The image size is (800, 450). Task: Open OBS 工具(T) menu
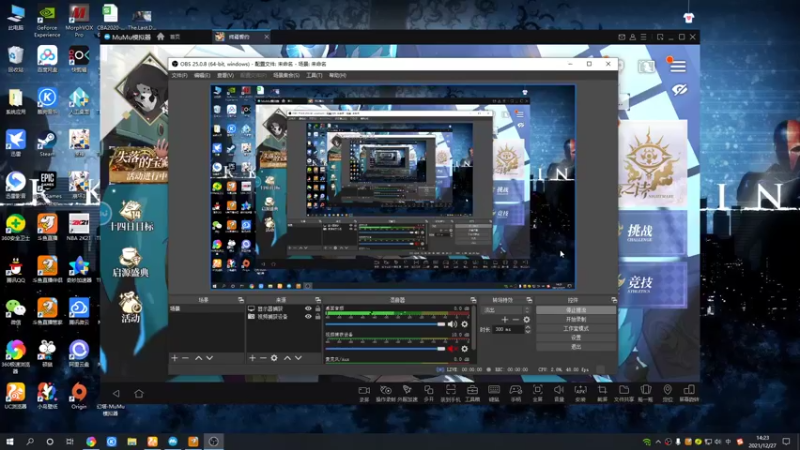[314, 76]
